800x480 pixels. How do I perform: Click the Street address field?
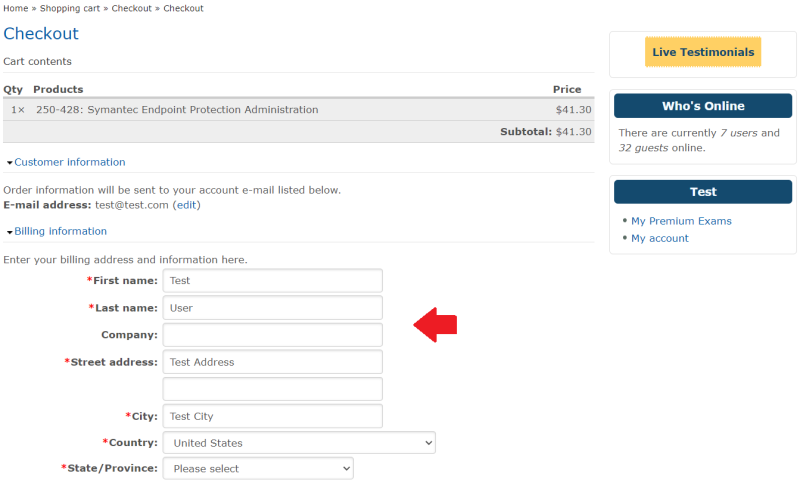[272, 362]
